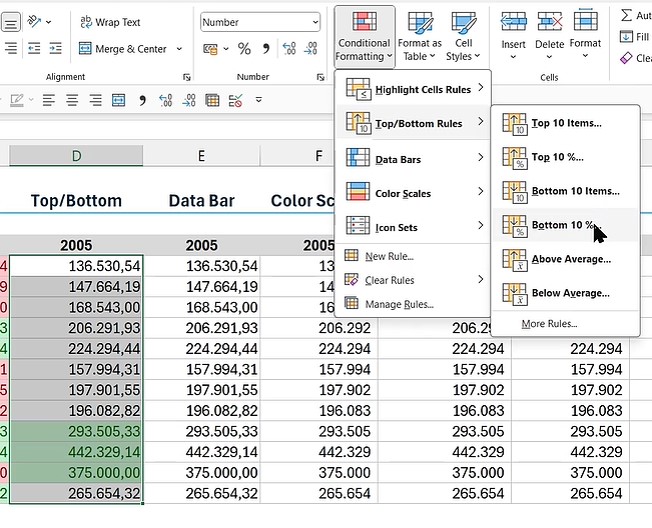Screen dimensions: 652x528
Task: Click the Delete cells icon
Action: click(x=549, y=28)
